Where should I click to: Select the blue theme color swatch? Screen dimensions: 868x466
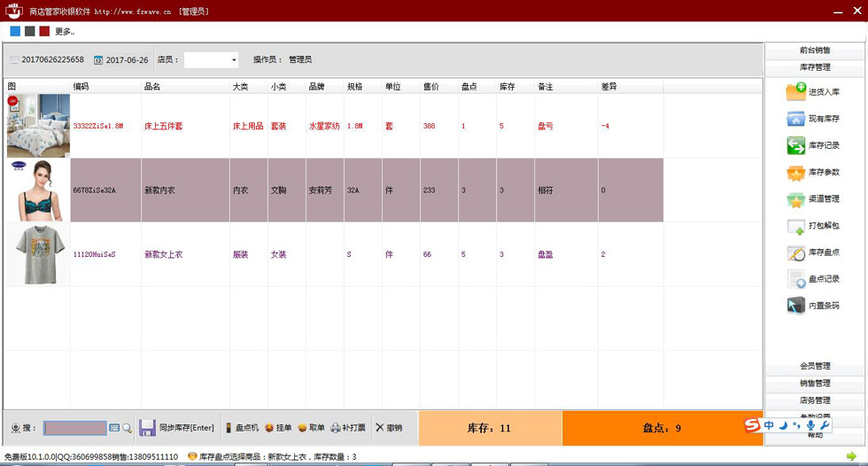coord(15,32)
